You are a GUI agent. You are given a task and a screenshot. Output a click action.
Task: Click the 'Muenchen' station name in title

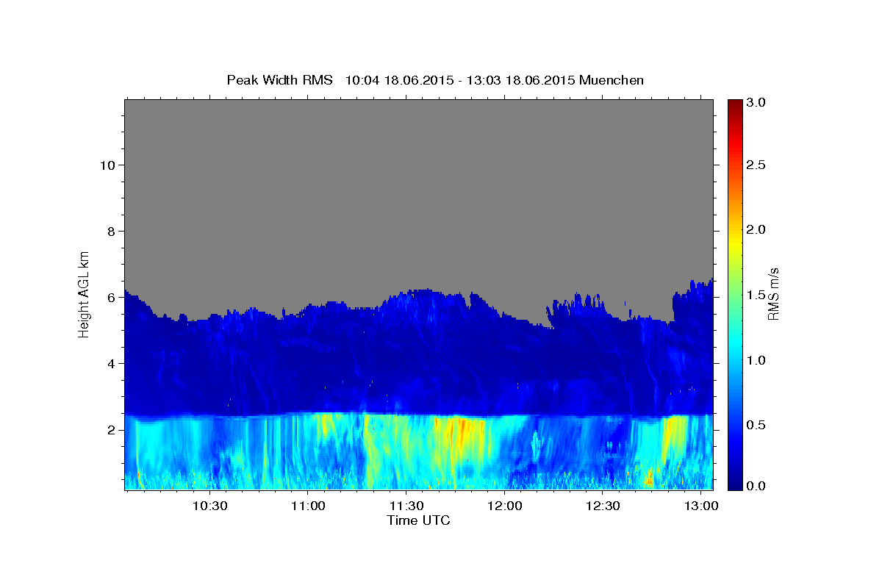(612, 80)
